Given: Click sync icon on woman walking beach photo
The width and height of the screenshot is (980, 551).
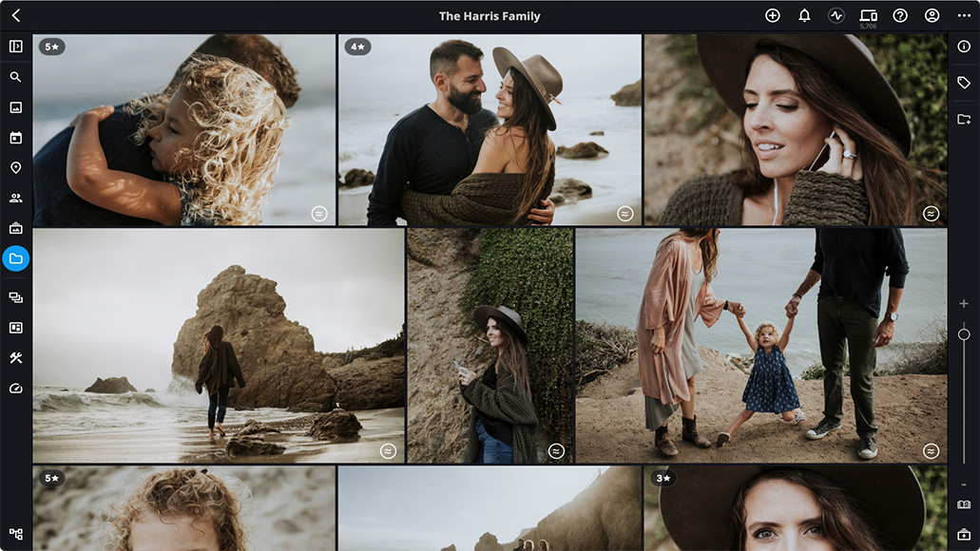Looking at the screenshot, I should point(388,451).
